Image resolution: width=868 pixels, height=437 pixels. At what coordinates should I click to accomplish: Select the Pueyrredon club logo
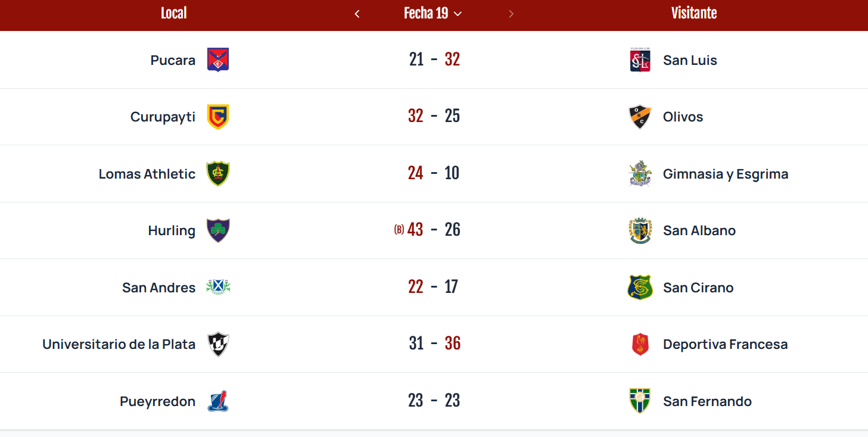click(x=218, y=401)
